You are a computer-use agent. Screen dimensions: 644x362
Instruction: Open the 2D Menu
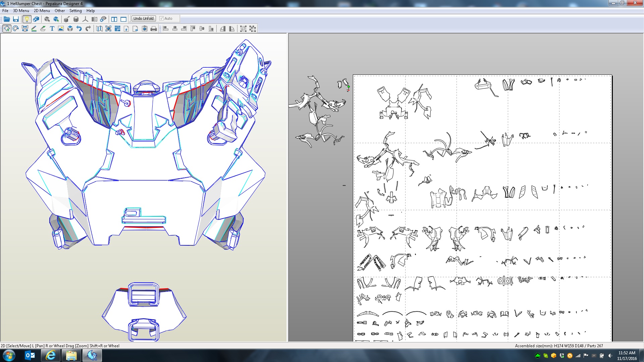(42, 11)
